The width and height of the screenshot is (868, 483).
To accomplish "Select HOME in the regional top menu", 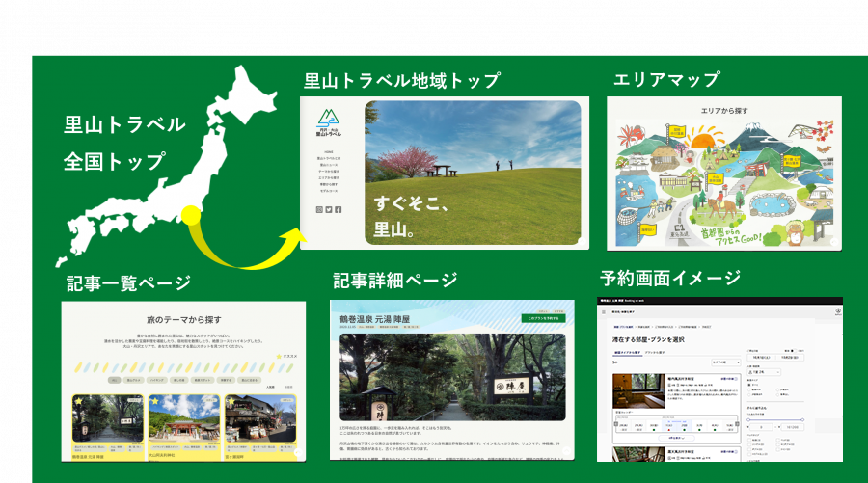I will click(329, 151).
